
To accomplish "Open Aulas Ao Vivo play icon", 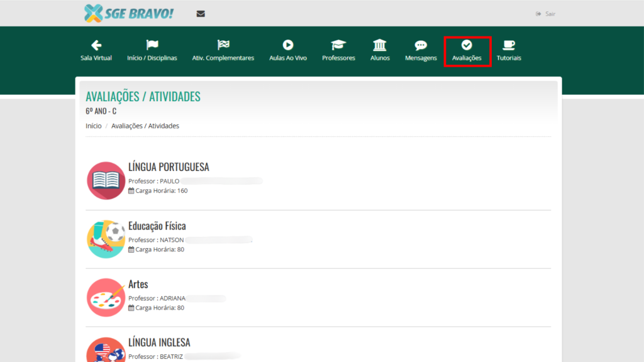I will tap(288, 45).
